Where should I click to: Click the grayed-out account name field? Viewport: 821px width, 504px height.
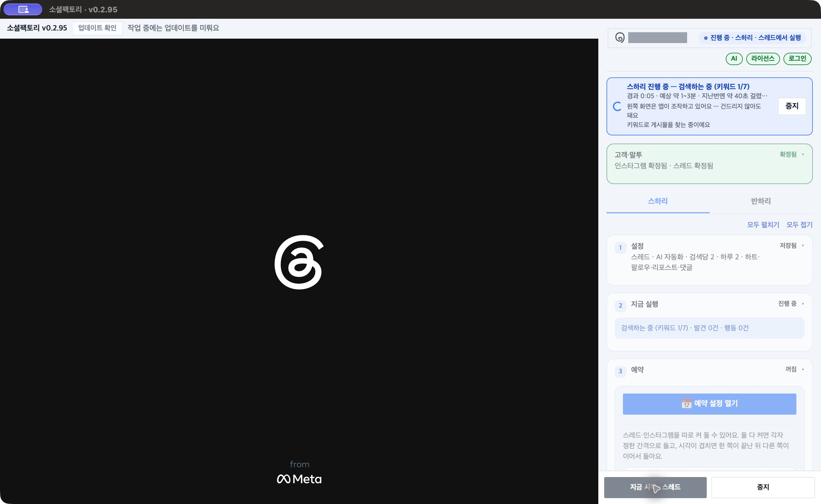(657, 38)
